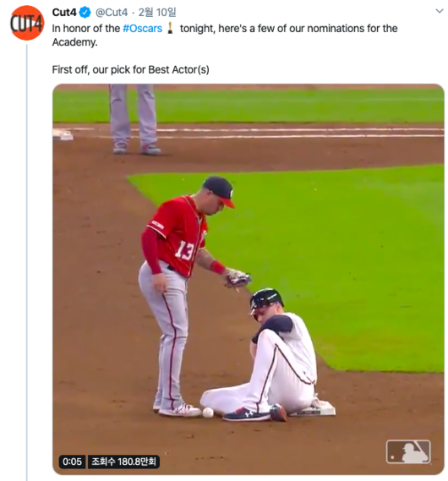
Task: Click the word 'Academy.' in the tweet
Action: point(74,42)
